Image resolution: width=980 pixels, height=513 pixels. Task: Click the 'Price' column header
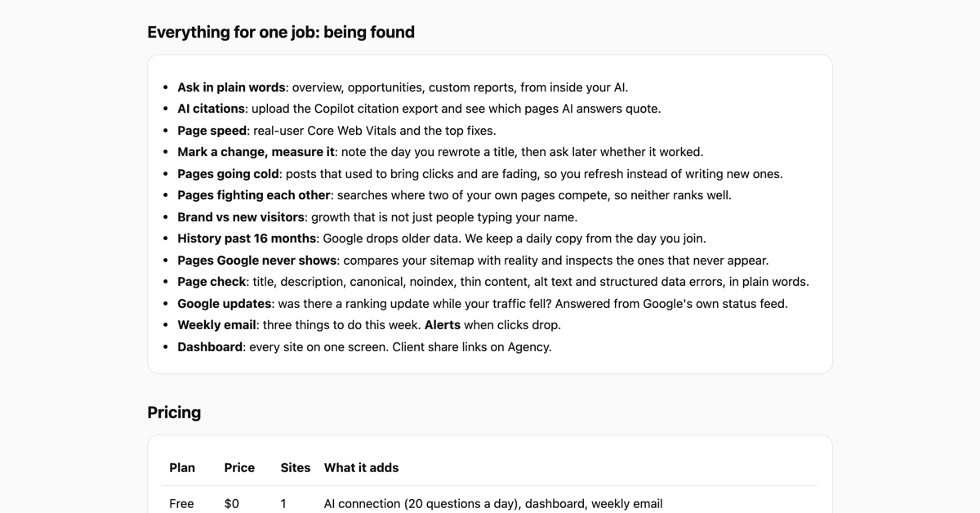(239, 468)
